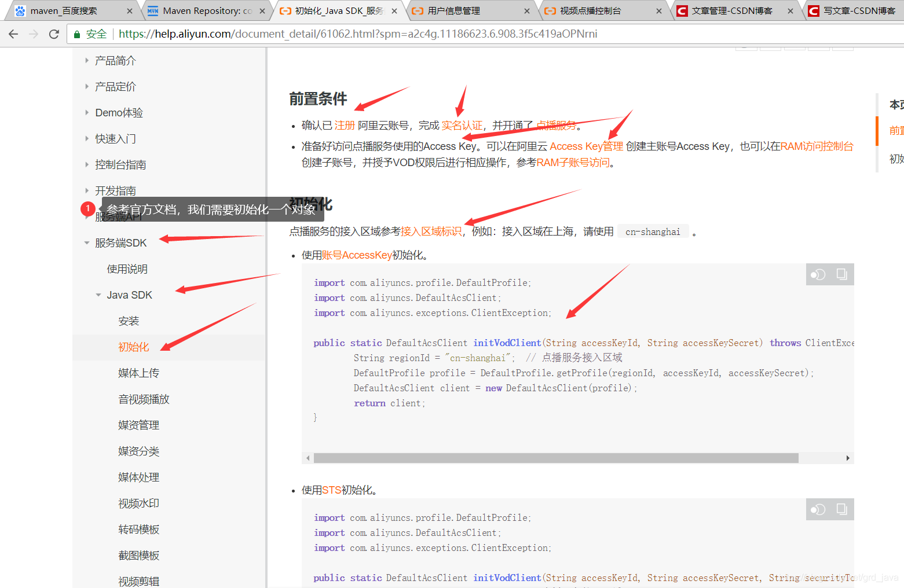Open the RAM访问控制台 link
This screenshot has height=588, width=904.
click(817, 146)
